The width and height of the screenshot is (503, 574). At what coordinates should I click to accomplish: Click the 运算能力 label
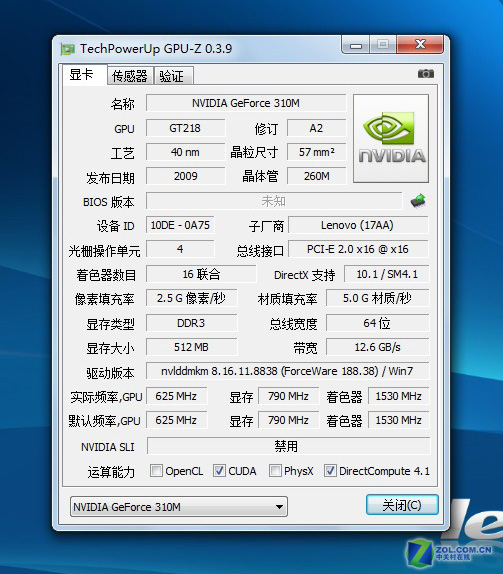coord(111,472)
